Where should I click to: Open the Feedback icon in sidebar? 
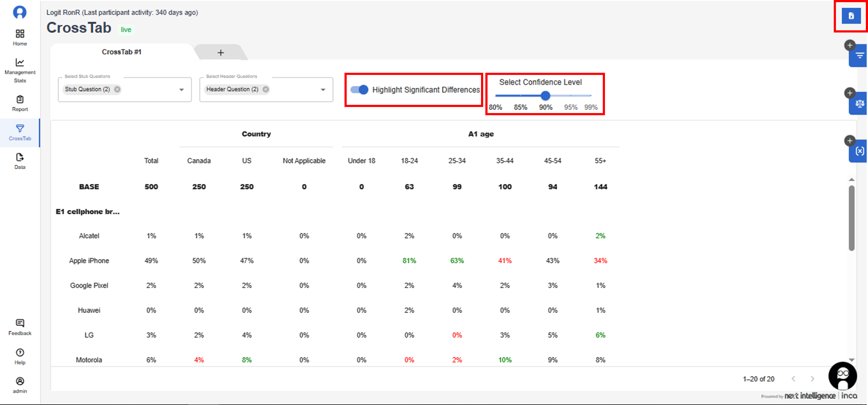[20, 327]
